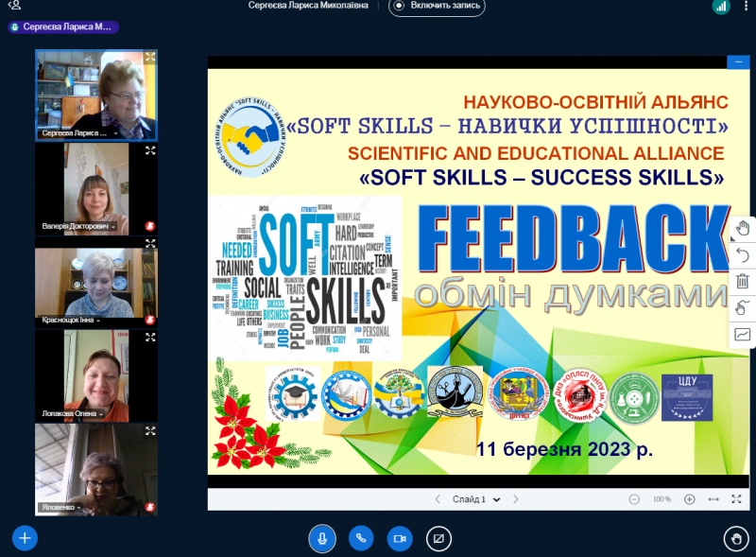The height and width of the screenshot is (557, 756).
Task: Zoom in the presentation with plus
Action: point(690,499)
